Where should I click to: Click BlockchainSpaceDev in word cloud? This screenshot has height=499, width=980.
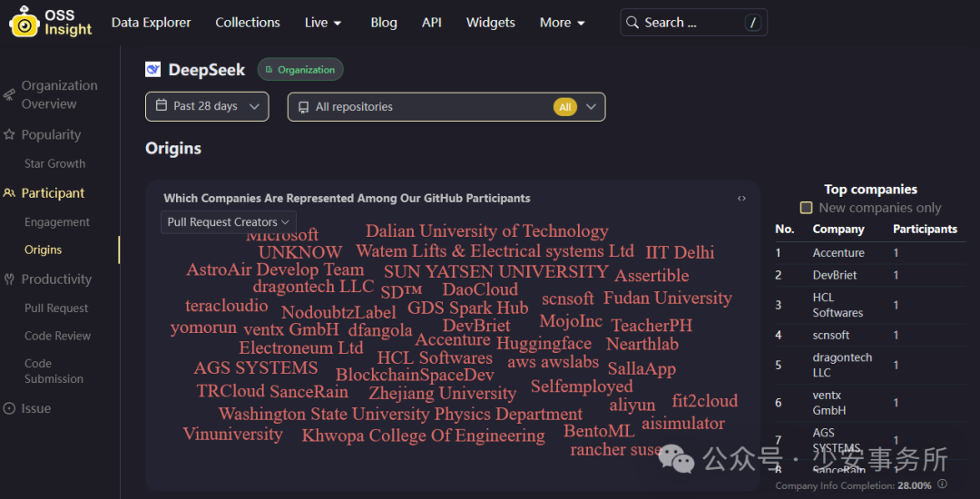415,375
